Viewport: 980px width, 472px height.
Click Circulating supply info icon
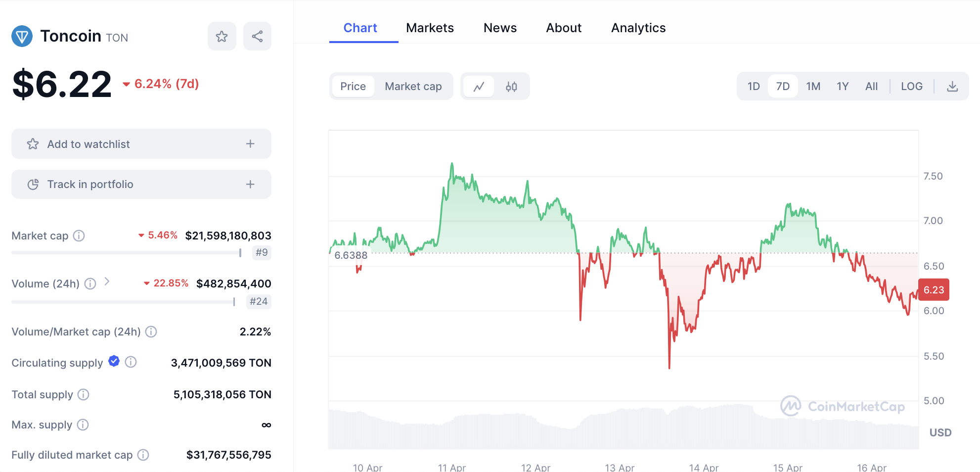pos(131,362)
